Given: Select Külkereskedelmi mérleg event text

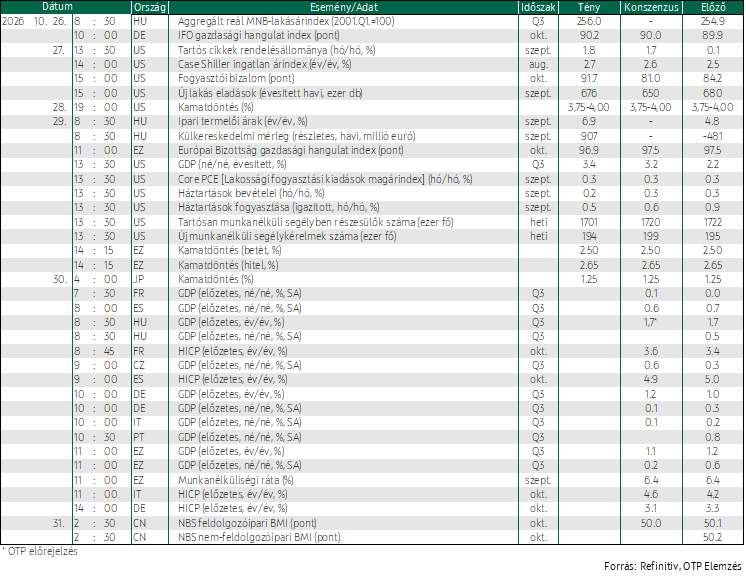Looking at the screenshot, I should (x=296, y=136).
